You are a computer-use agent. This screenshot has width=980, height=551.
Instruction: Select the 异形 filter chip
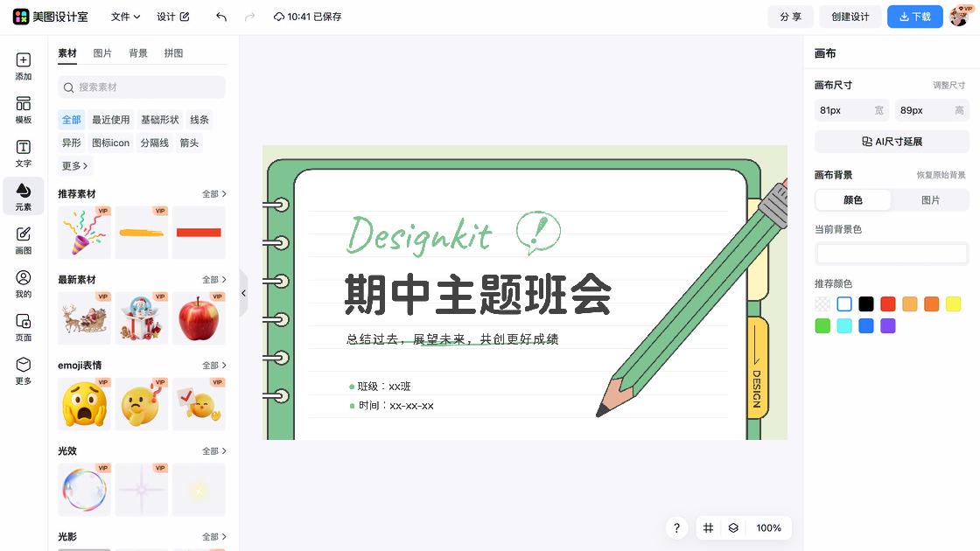71,143
